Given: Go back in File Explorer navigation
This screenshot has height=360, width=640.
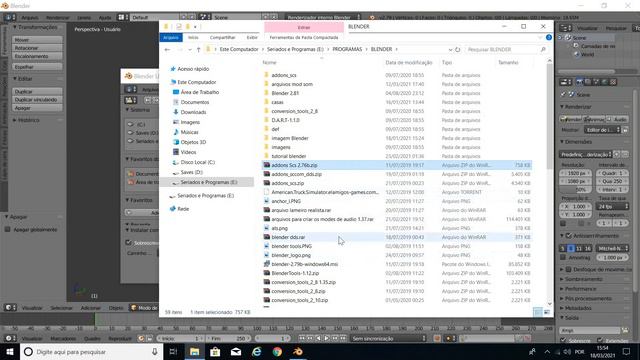Looking at the screenshot, I should (x=167, y=49).
